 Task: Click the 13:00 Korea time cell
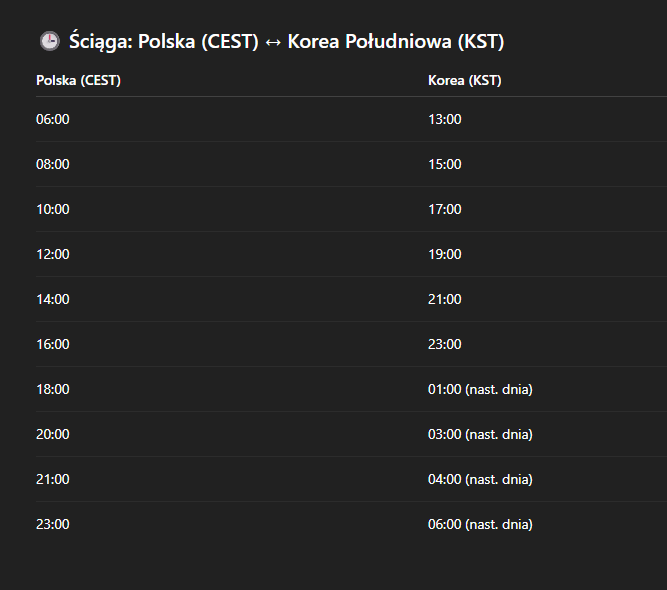pyautogui.click(x=445, y=119)
